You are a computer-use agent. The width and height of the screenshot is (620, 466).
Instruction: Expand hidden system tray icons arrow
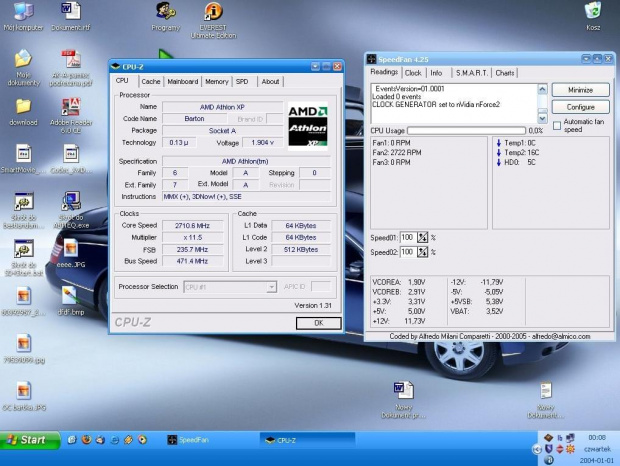coord(537,449)
